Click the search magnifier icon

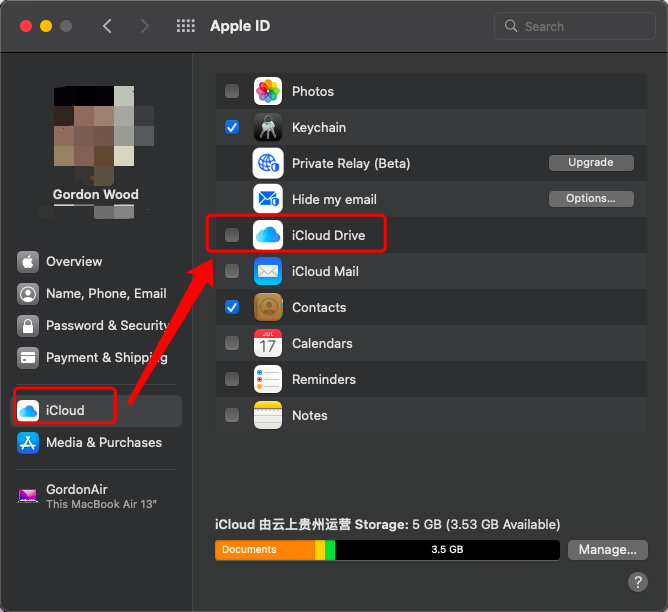coord(511,26)
